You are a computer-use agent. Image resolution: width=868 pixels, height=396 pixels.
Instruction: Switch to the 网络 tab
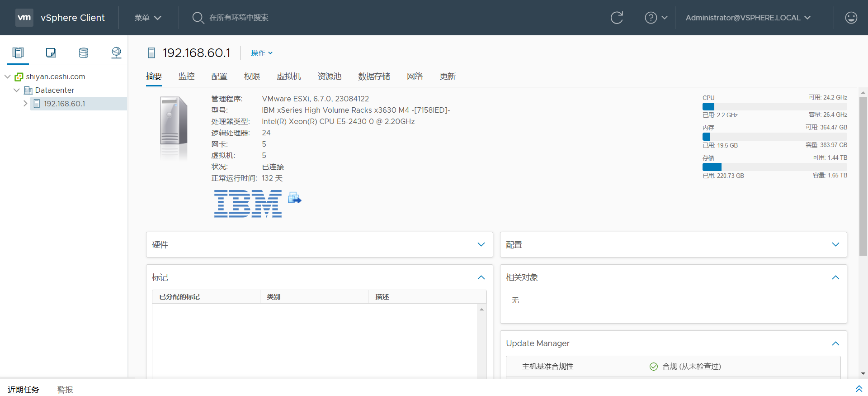coord(415,76)
